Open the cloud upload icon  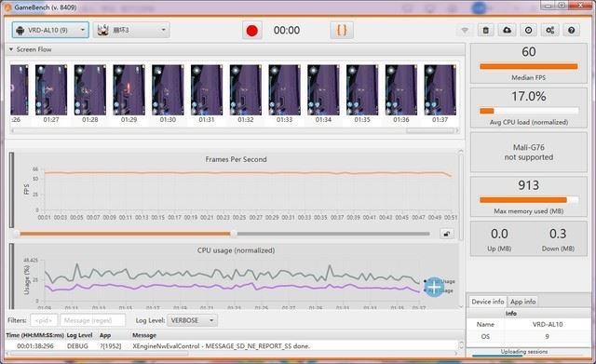pos(507,31)
